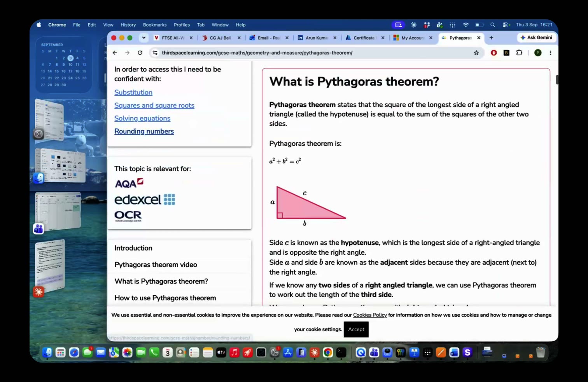Follow the Rounding numbers link

(144, 131)
